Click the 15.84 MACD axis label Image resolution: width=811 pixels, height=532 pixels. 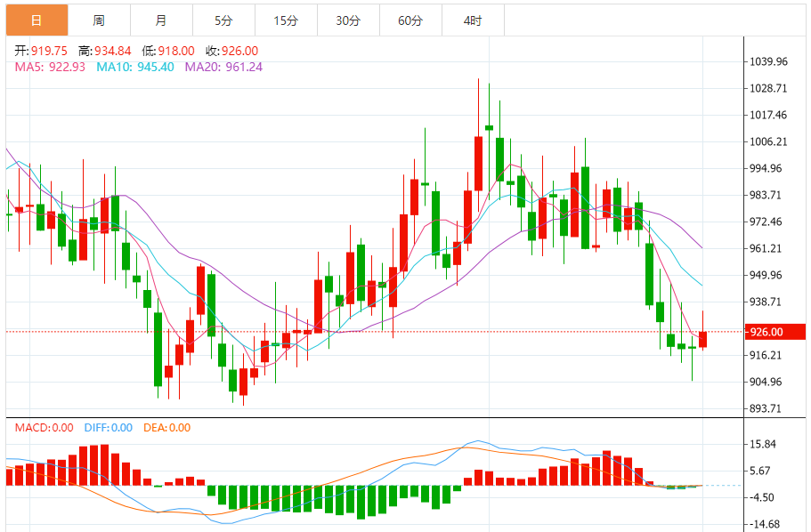coord(763,444)
